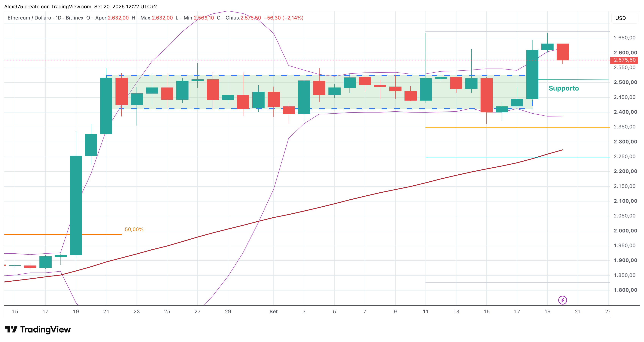Click the orange 50% horizontal retracement line

(63, 234)
